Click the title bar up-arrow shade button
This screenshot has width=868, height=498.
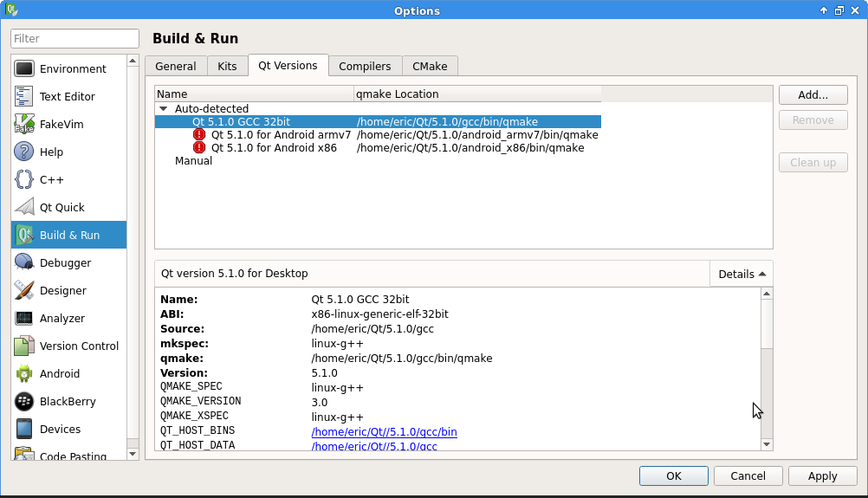pyautogui.click(x=824, y=10)
